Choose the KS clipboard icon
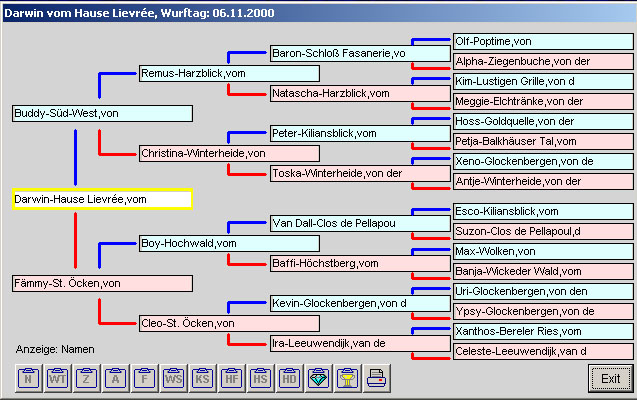 pos(203,379)
